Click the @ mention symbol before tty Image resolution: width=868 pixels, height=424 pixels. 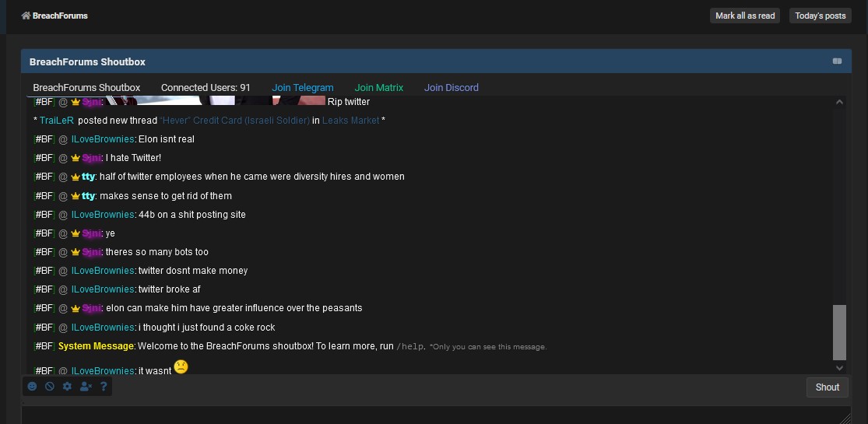click(63, 177)
